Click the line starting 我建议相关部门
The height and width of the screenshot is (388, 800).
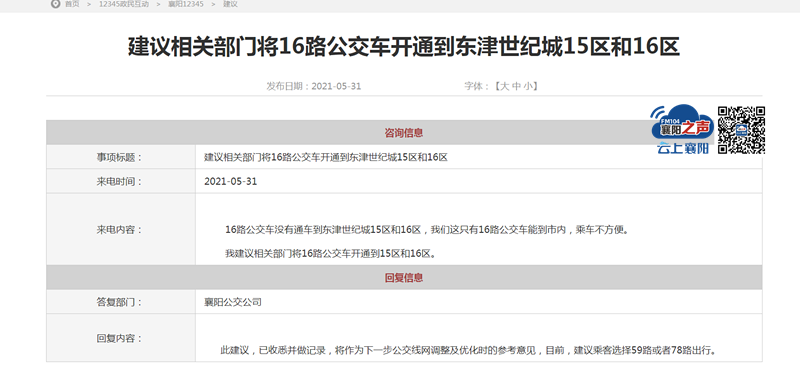coord(331,253)
